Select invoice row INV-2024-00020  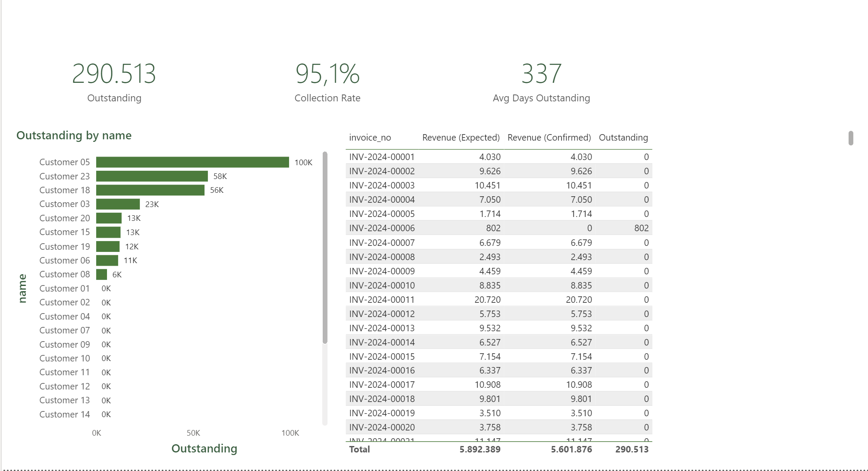[x=499, y=427]
